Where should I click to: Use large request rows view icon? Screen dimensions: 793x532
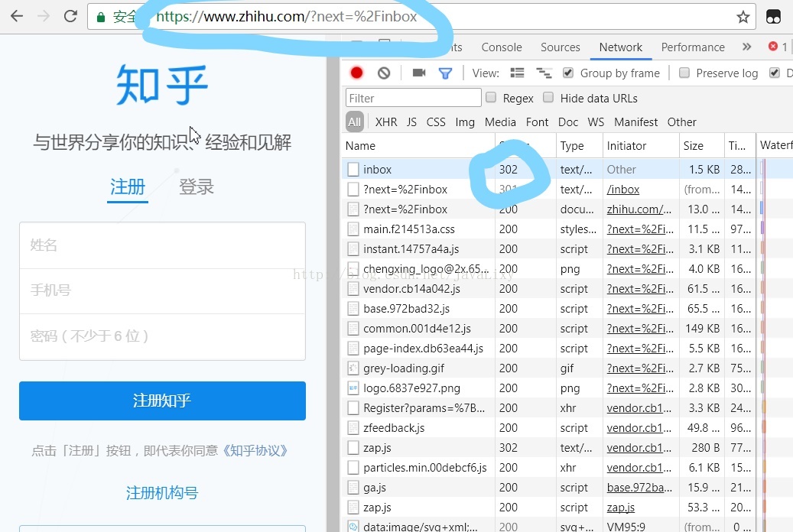(x=517, y=73)
